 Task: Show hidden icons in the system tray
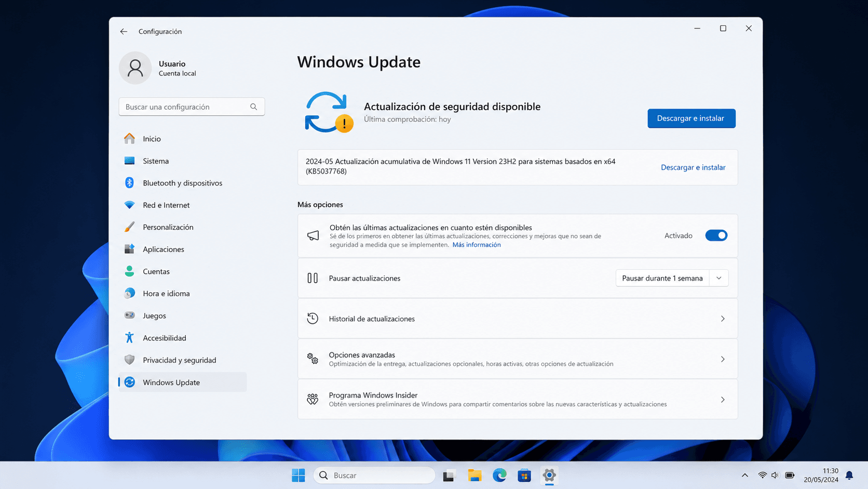click(744, 475)
